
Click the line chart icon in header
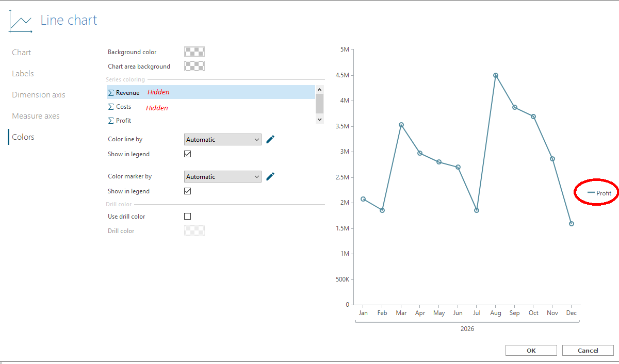(21, 21)
